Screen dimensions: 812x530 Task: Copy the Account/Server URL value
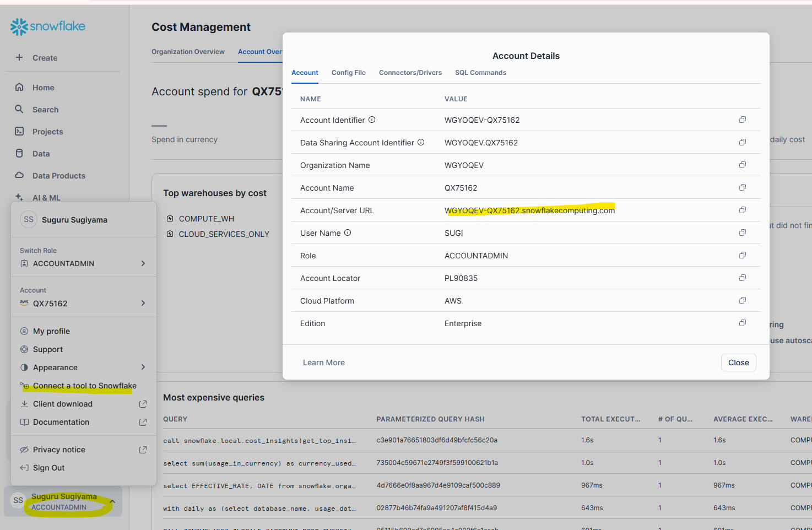pos(742,210)
